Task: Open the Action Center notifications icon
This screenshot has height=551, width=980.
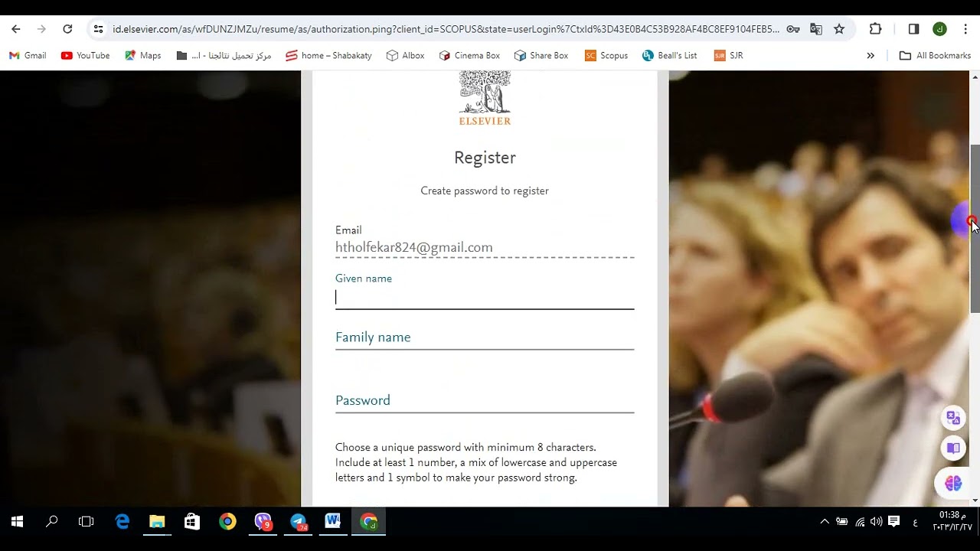Action: coord(893,522)
